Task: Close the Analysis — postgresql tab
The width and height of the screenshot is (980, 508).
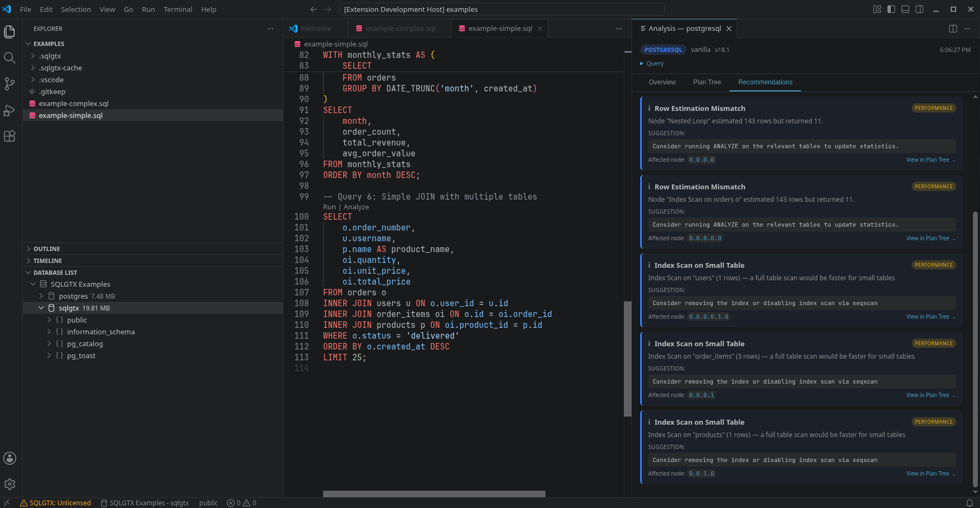Action: pos(729,29)
